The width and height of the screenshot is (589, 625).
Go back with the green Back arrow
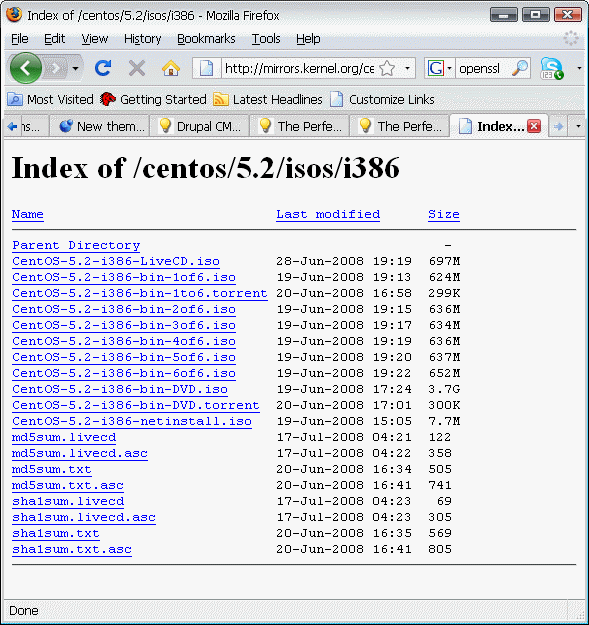pos(26,68)
